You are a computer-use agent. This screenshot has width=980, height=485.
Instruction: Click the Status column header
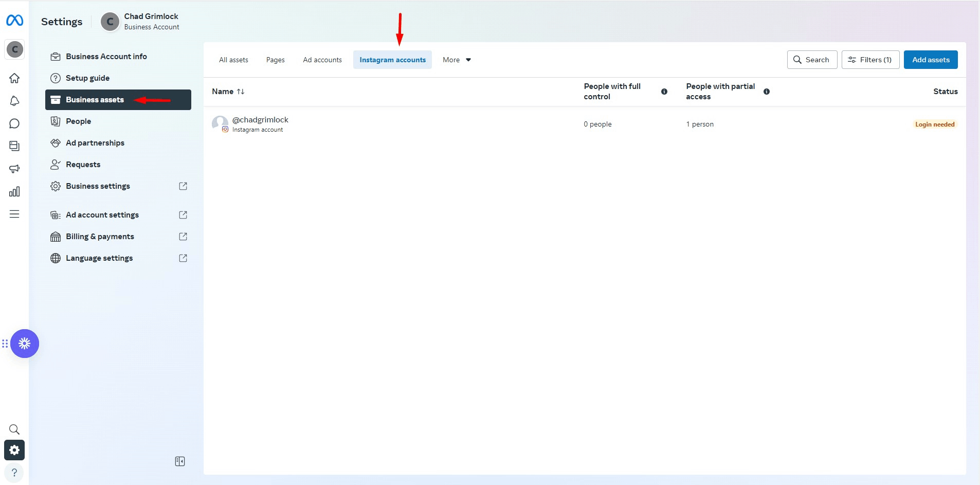[x=946, y=92]
